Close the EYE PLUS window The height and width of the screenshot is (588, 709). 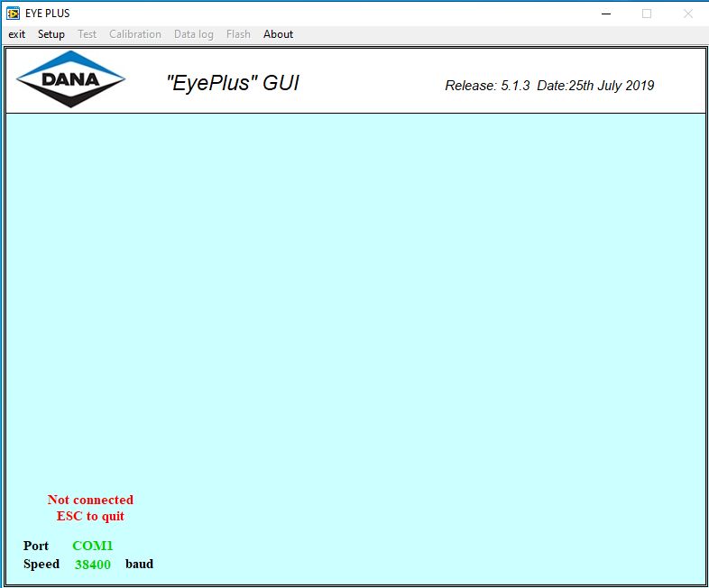(687, 14)
